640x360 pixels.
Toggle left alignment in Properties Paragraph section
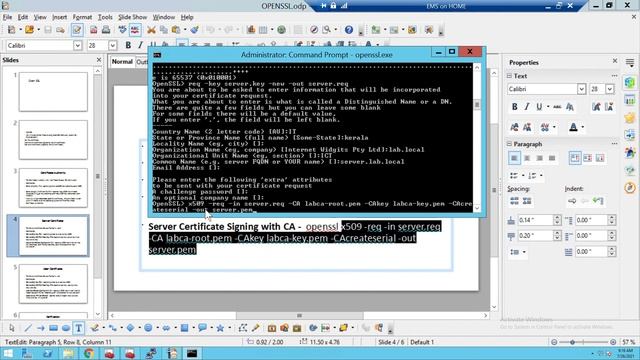[x=514, y=158]
